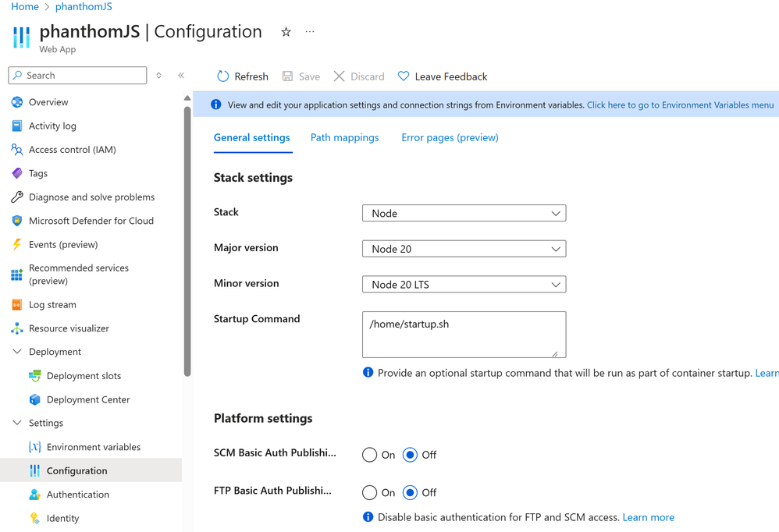This screenshot has width=779, height=532.
Task: Switch to Error pages (preview) tab
Action: click(450, 137)
